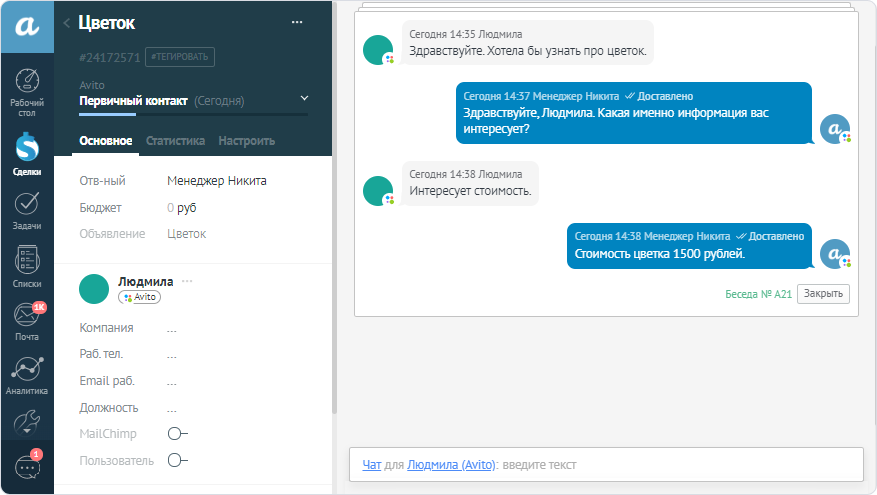877x495 pixels.
Task: Open the notifications chat bubble icon
Action: coord(27,466)
